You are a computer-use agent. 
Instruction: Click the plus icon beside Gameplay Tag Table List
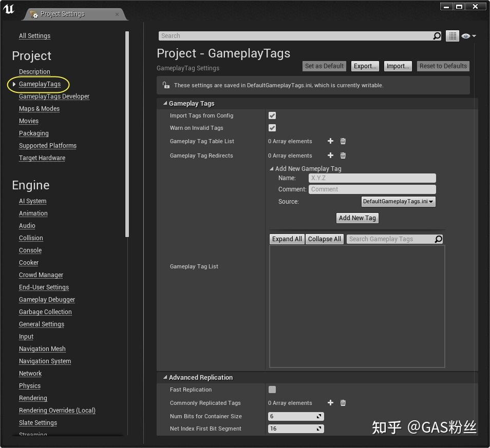click(330, 141)
